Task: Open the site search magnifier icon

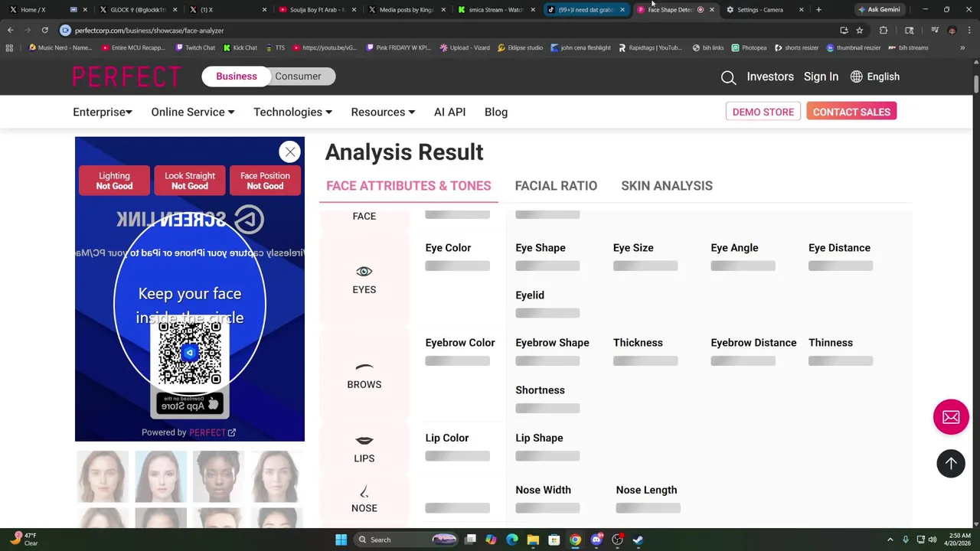Action: click(x=728, y=77)
